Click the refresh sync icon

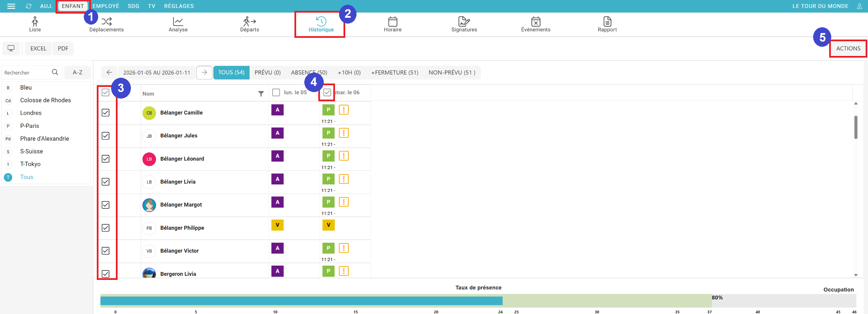pos(29,6)
